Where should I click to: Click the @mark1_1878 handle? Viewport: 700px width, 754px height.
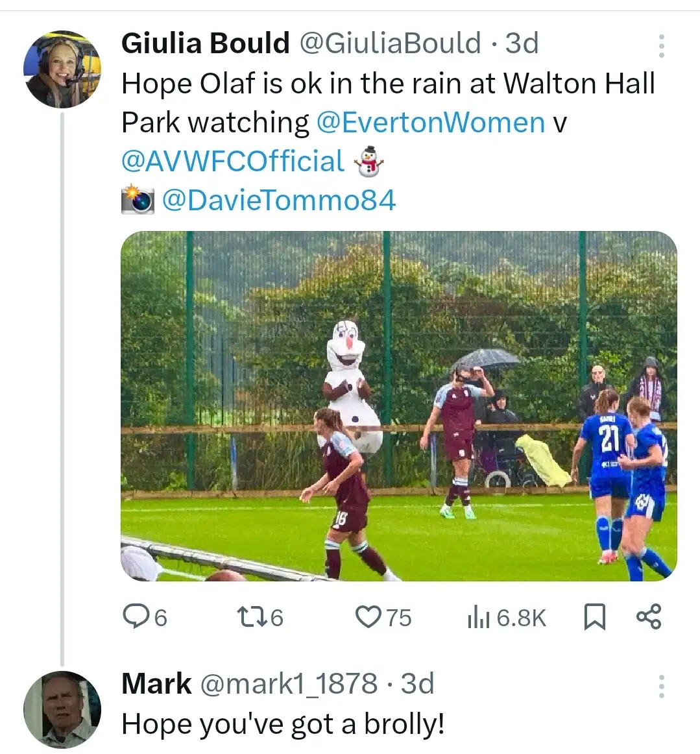pyautogui.click(x=288, y=684)
